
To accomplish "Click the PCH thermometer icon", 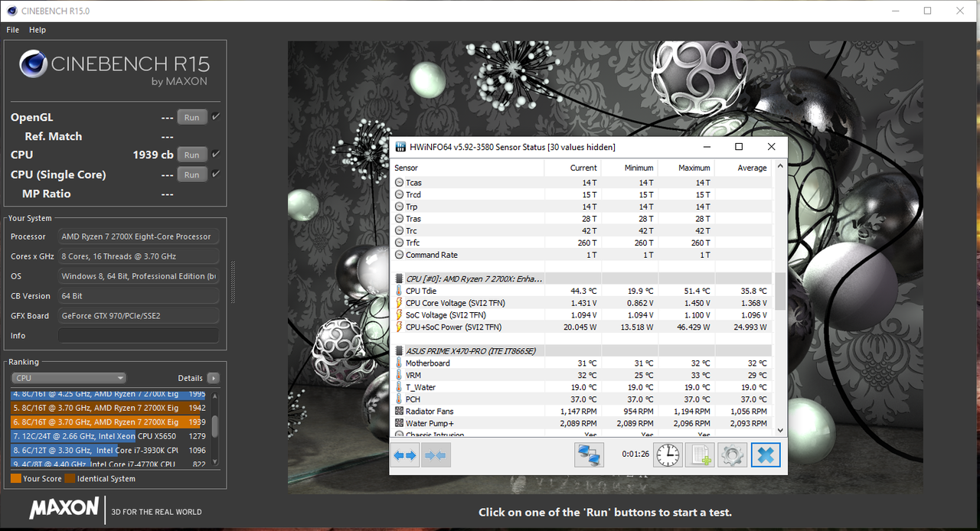I will 399,399.
